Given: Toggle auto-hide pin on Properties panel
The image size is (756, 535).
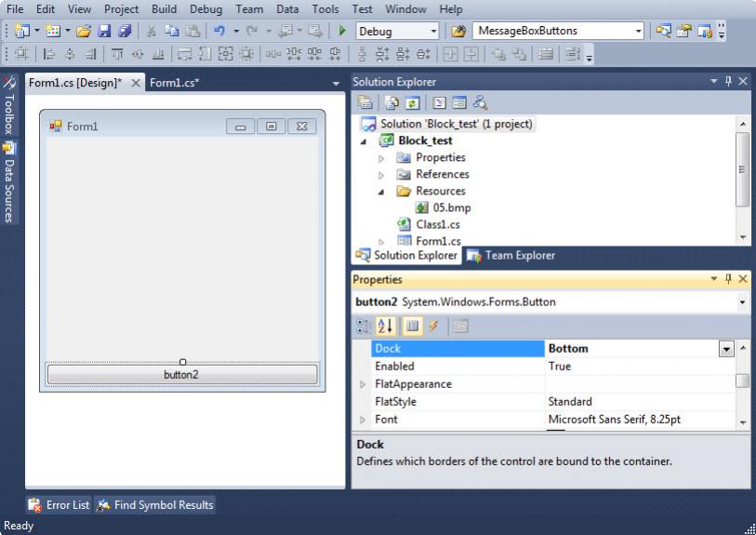Looking at the screenshot, I should click(x=728, y=279).
